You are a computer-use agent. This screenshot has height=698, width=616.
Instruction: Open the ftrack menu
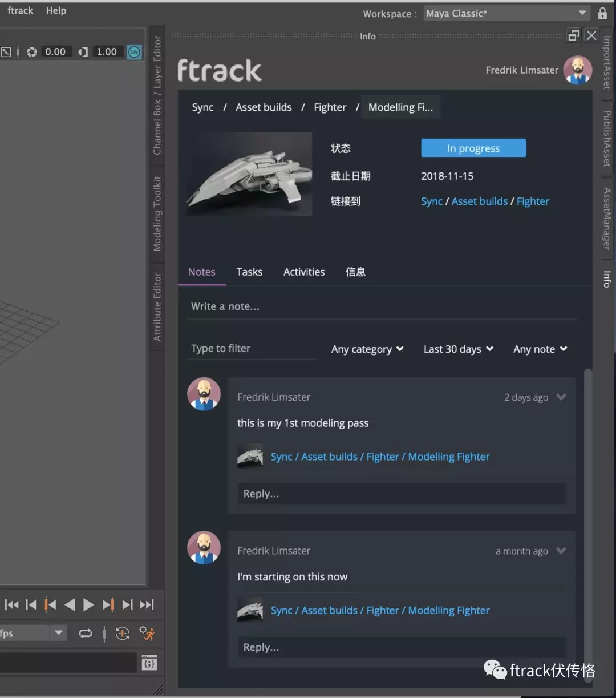(20, 10)
